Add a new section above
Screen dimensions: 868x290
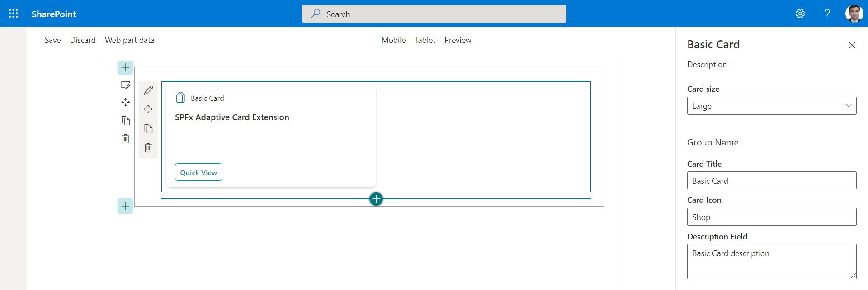tap(125, 68)
